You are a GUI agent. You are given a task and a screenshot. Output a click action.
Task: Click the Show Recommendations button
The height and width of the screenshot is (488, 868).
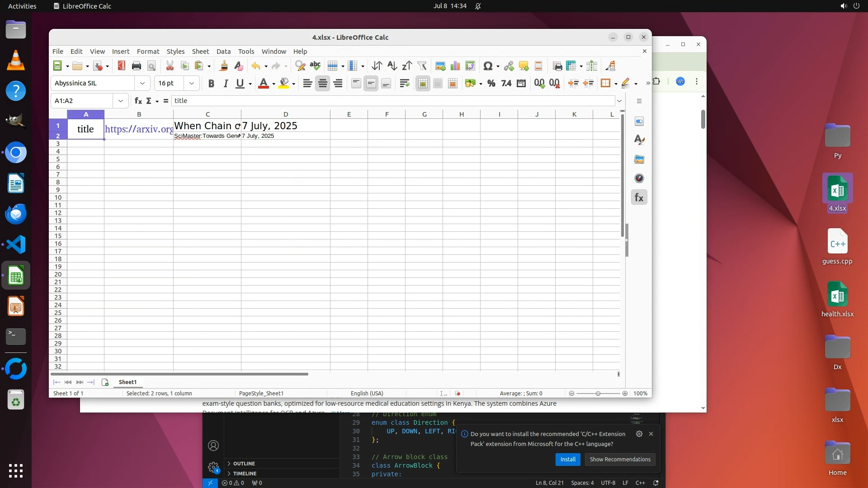pyautogui.click(x=620, y=459)
